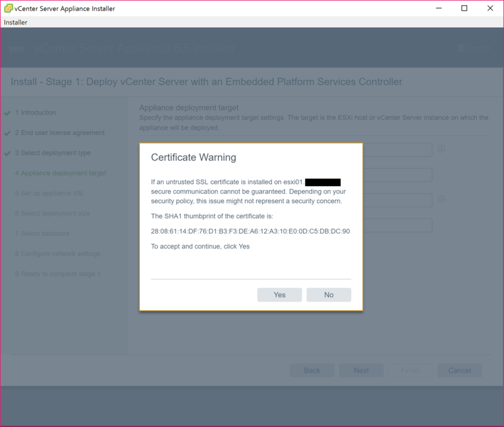
Task: Click the dimmed Finish button
Action: pyautogui.click(x=411, y=370)
